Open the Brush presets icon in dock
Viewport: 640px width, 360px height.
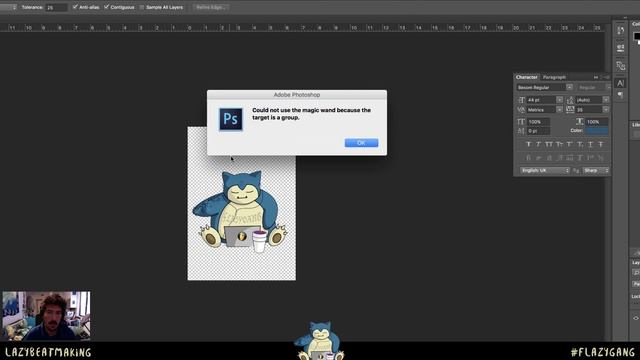point(620,66)
